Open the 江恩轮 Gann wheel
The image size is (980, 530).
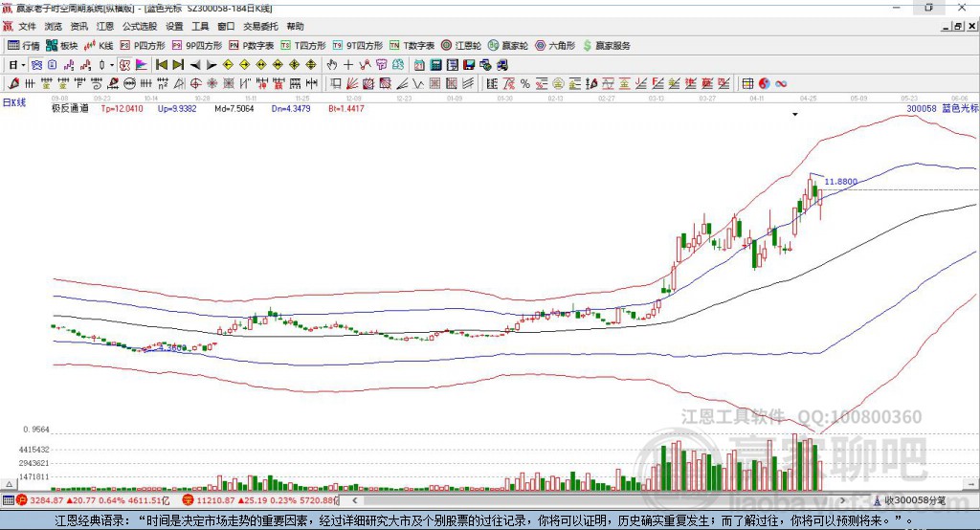point(461,46)
